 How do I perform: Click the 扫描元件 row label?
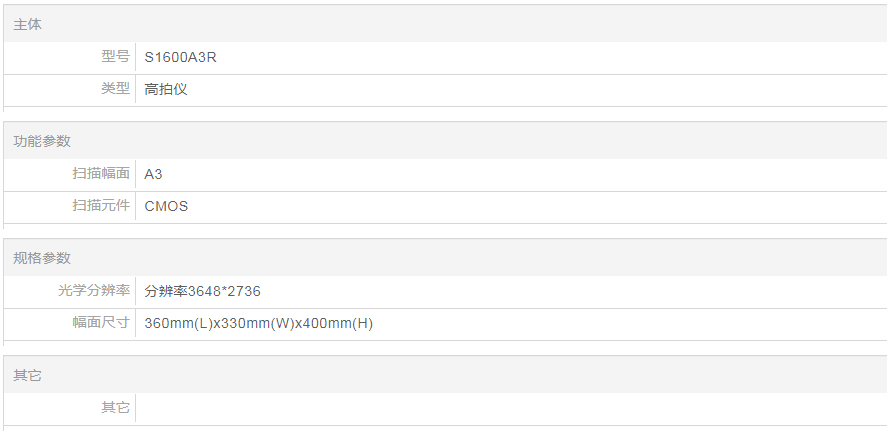[x=101, y=206]
